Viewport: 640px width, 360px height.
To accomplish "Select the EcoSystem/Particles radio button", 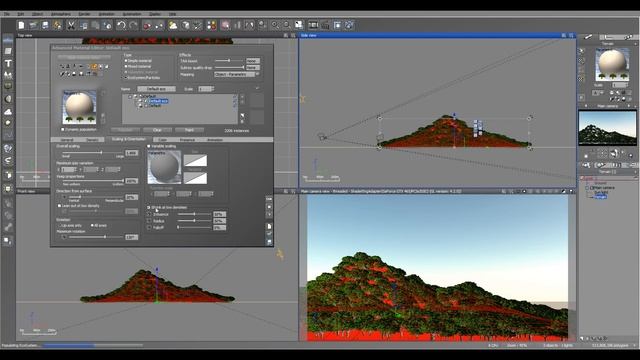I will click(x=126, y=78).
